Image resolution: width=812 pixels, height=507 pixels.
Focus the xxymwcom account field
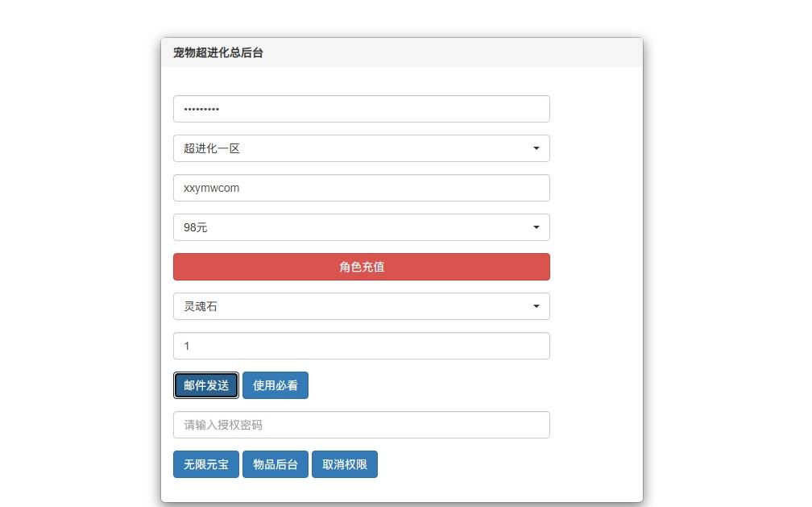[362, 188]
